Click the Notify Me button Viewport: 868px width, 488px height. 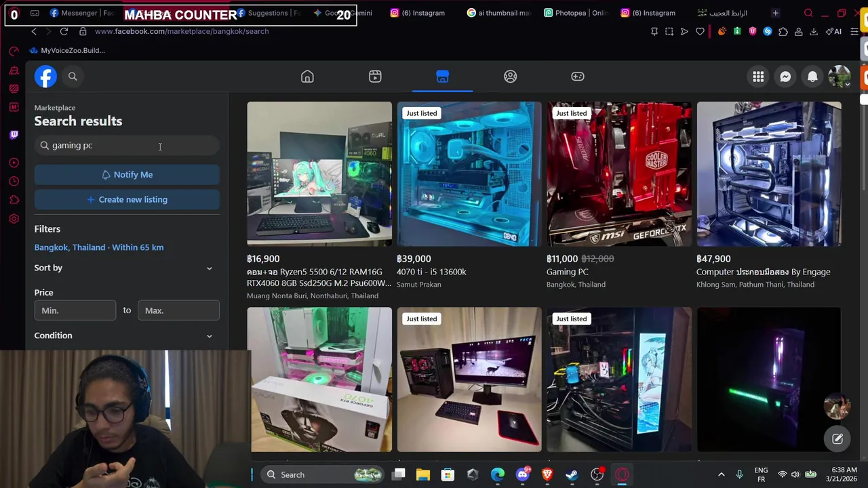coord(127,175)
